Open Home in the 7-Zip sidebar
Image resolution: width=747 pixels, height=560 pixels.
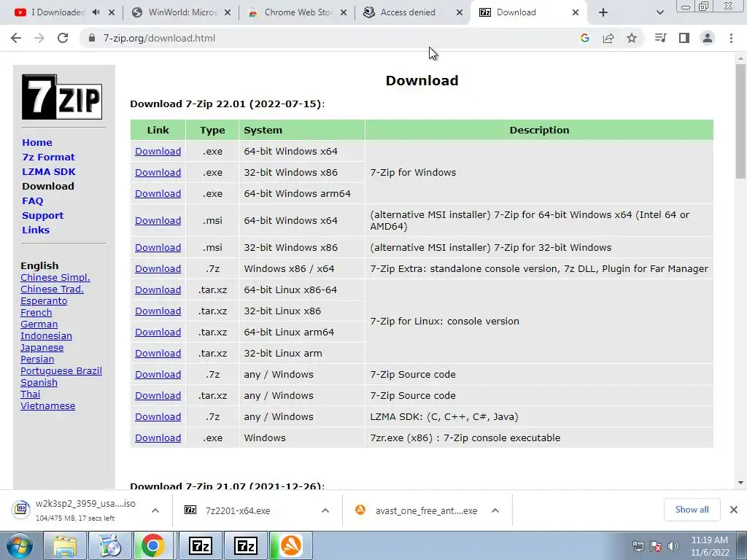(x=37, y=142)
